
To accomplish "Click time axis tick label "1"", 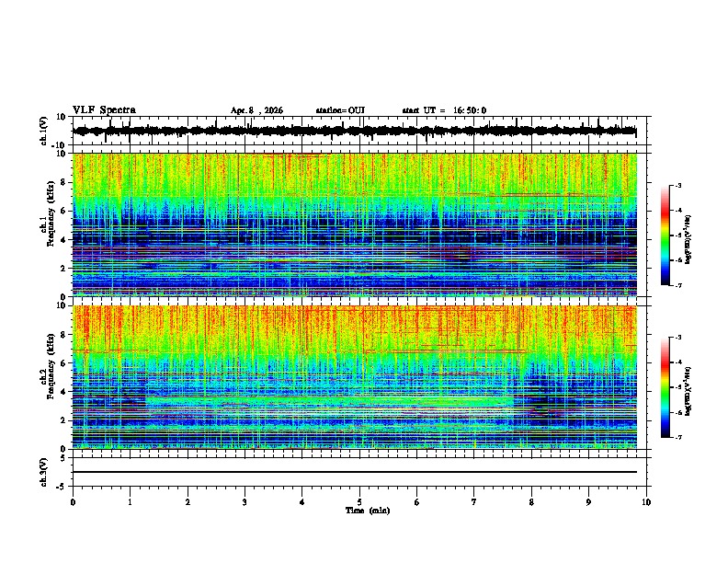I will pyautogui.click(x=130, y=502).
